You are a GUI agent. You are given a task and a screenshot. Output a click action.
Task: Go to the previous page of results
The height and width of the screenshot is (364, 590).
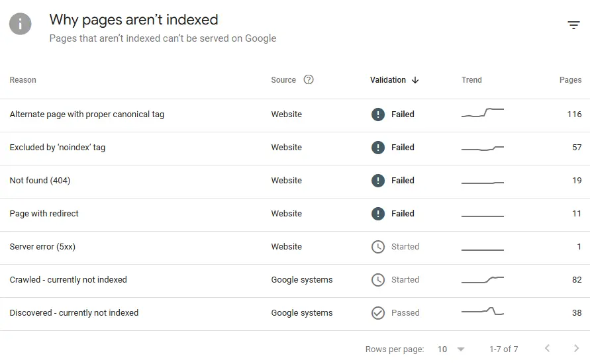[547, 349]
